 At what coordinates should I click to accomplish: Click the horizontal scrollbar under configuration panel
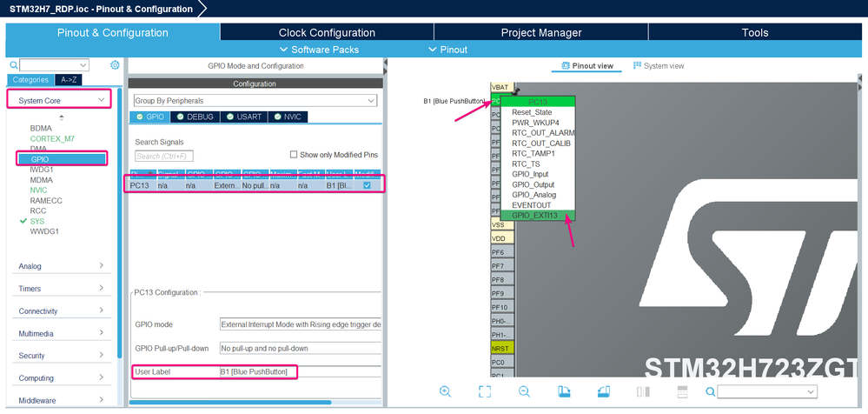(230, 403)
